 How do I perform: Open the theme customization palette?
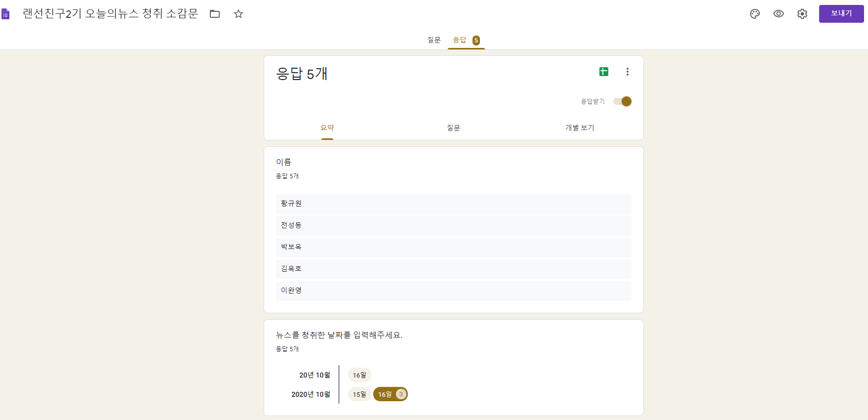click(755, 14)
